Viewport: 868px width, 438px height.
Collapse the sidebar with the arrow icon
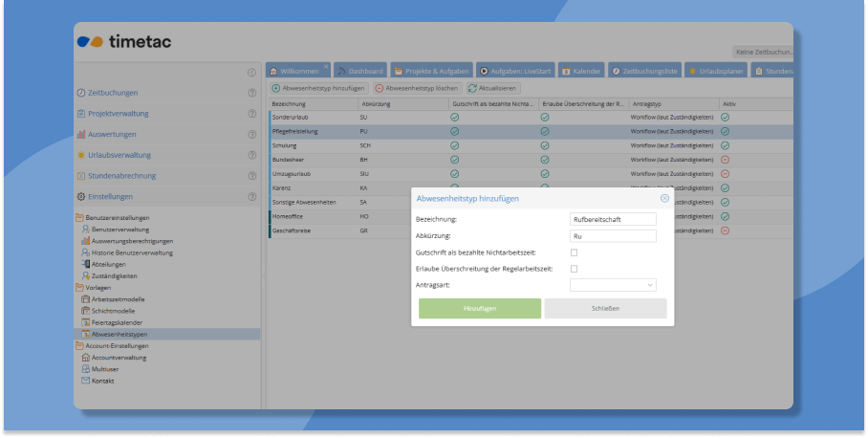pos(251,72)
